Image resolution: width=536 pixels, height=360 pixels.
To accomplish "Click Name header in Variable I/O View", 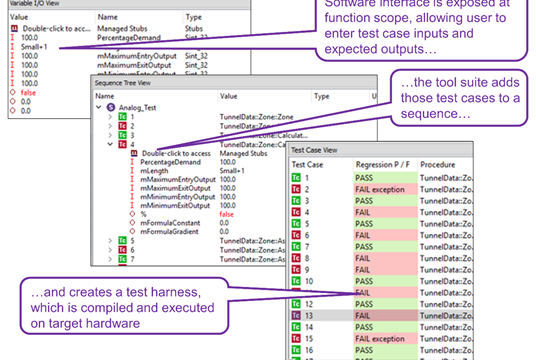I will pyautogui.click(x=107, y=17).
